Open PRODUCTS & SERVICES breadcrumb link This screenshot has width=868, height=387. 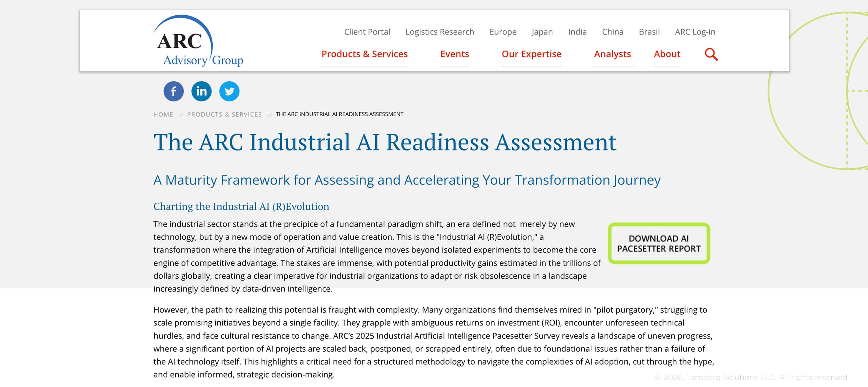[x=224, y=114]
